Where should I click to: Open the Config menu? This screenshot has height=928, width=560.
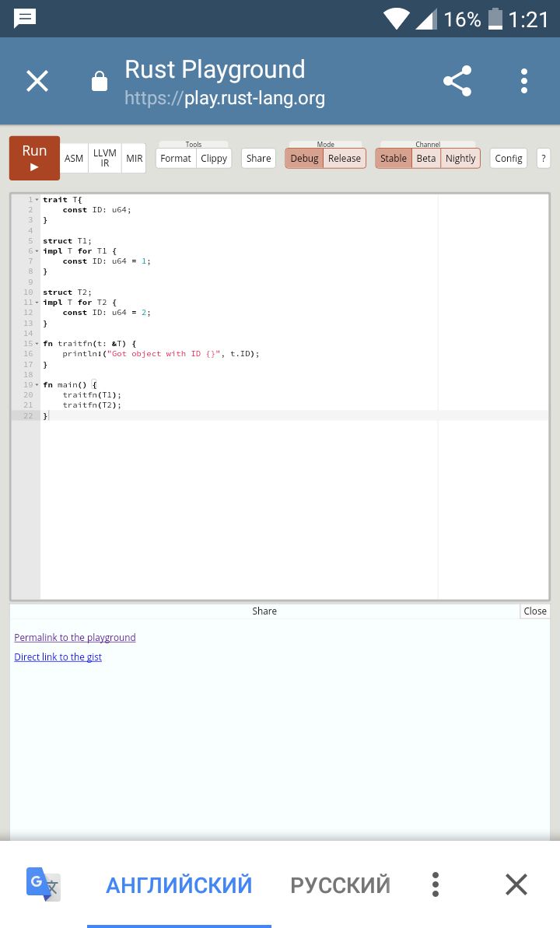[x=509, y=158]
